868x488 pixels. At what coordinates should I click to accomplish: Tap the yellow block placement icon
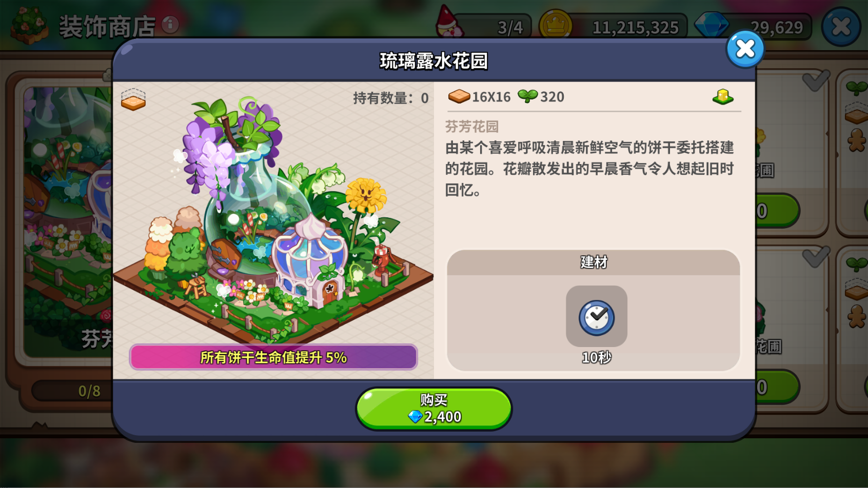point(723,96)
